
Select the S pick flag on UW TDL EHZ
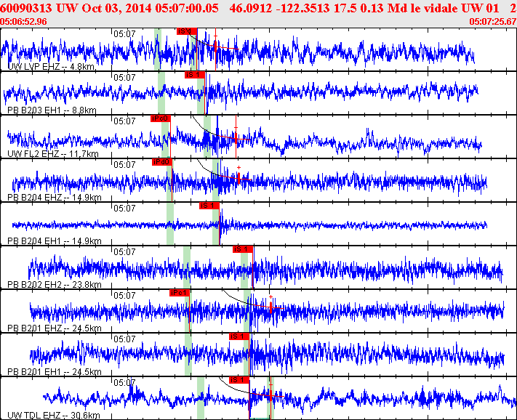[x=239, y=380]
